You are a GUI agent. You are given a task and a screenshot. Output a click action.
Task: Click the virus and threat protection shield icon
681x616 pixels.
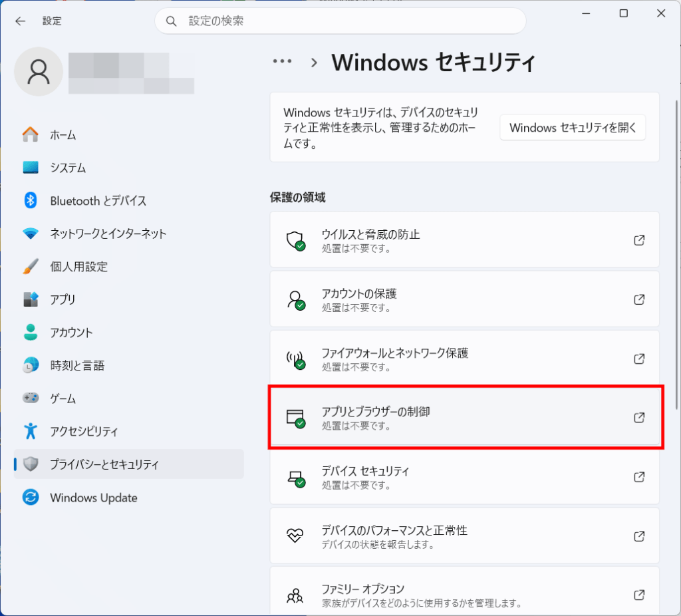coord(295,240)
